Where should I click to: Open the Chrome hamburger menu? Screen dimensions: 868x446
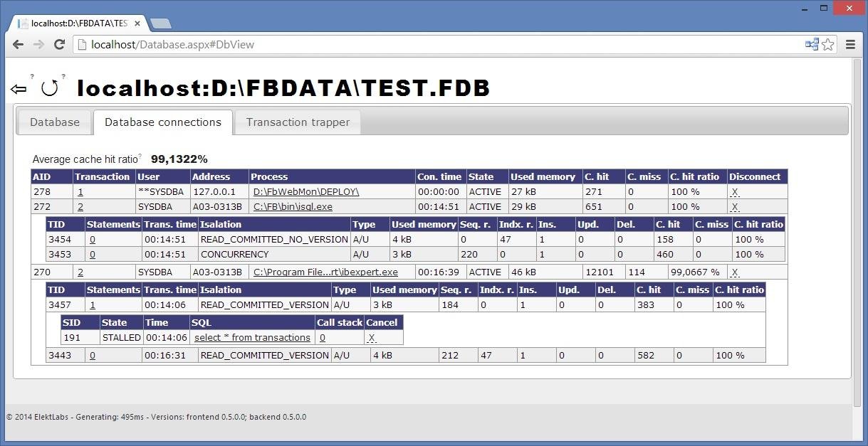pyautogui.click(x=851, y=44)
